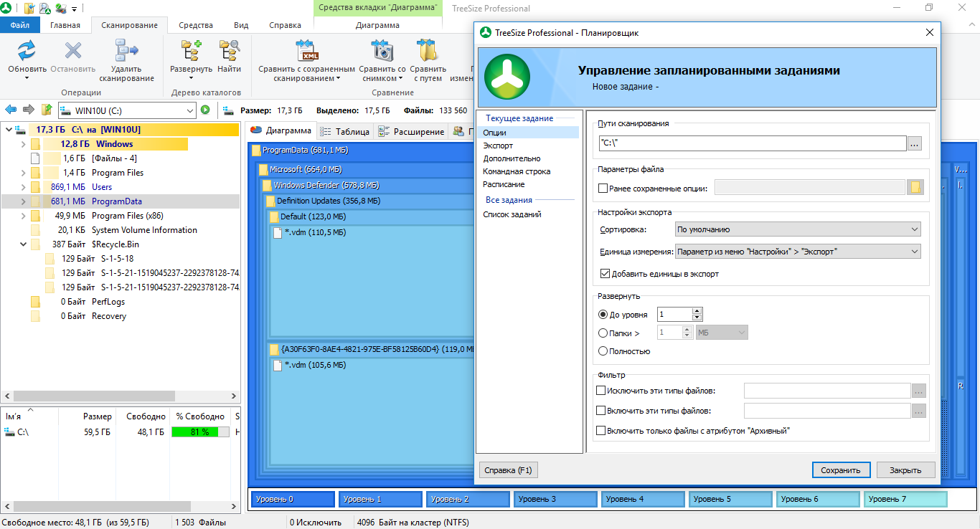Click the green start scan button

click(x=205, y=110)
